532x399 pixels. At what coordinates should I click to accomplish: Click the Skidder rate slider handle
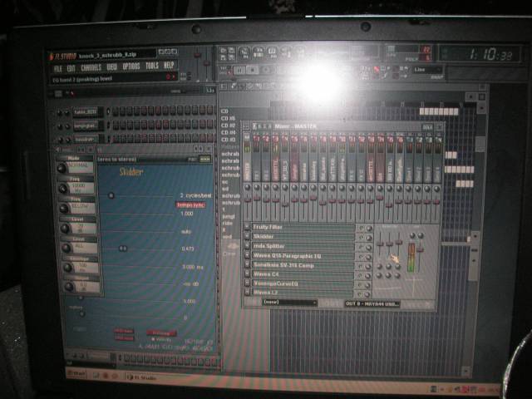pos(111,196)
